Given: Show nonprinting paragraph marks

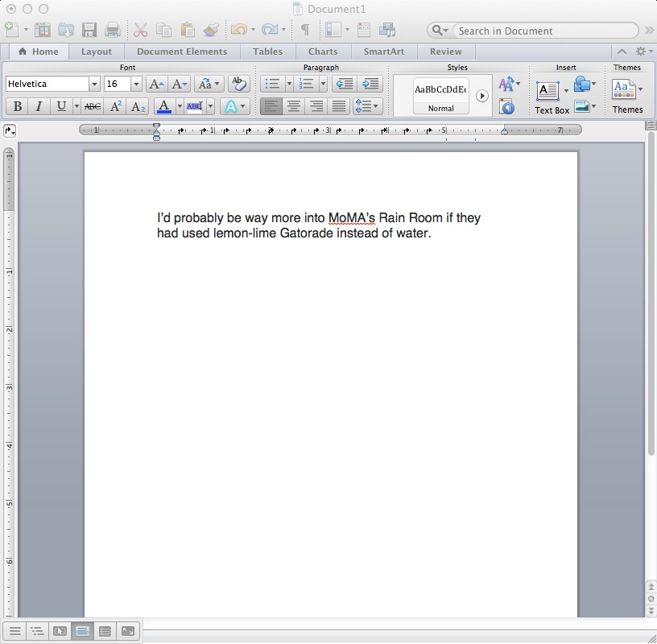Looking at the screenshot, I should (305, 30).
